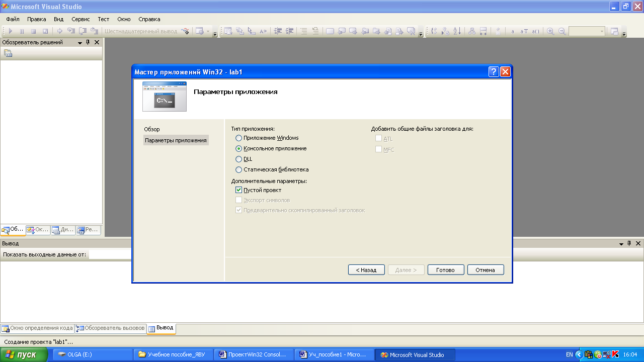The width and height of the screenshot is (644, 362).
Task: Uncheck the Пустой проект checkbox
Action: click(238, 190)
